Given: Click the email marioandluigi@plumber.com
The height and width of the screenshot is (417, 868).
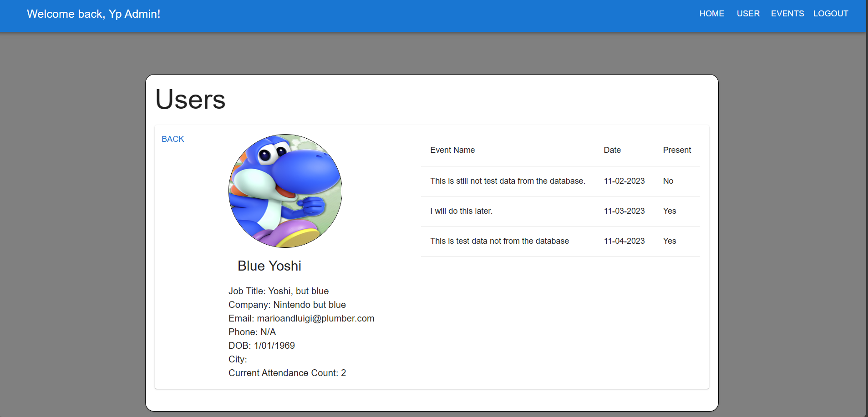Looking at the screenshot, I should coord(315,318).
